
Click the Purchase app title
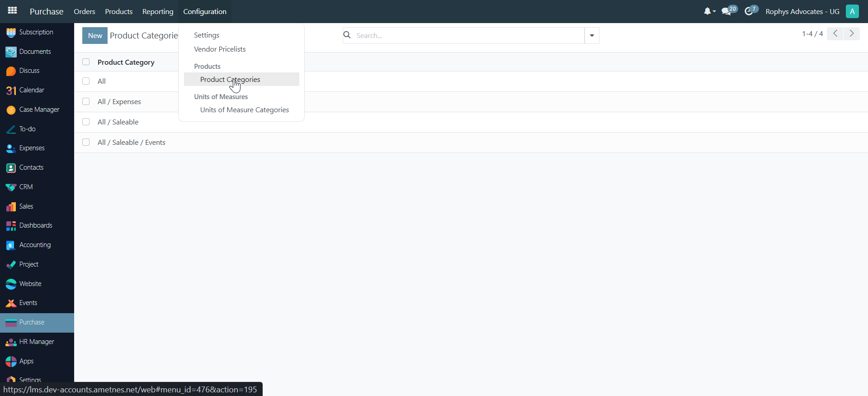coord(47,11)
